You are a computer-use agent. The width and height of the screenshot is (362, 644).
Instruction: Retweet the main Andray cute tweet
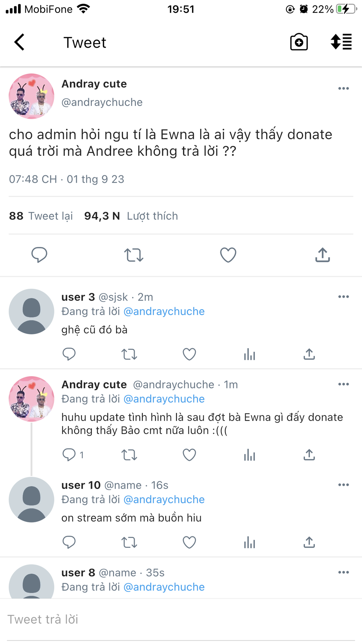click(134, 255)
